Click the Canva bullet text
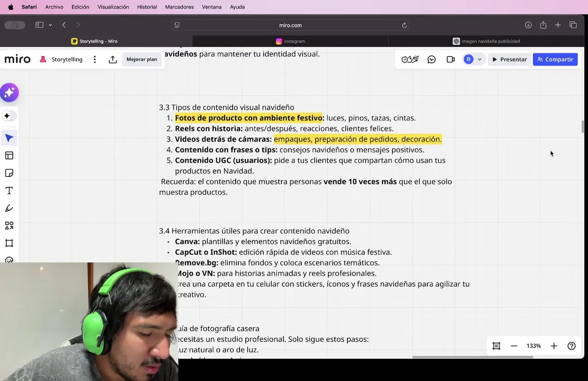Viewport: 588px width, 381px height. (x=263, y=242)
